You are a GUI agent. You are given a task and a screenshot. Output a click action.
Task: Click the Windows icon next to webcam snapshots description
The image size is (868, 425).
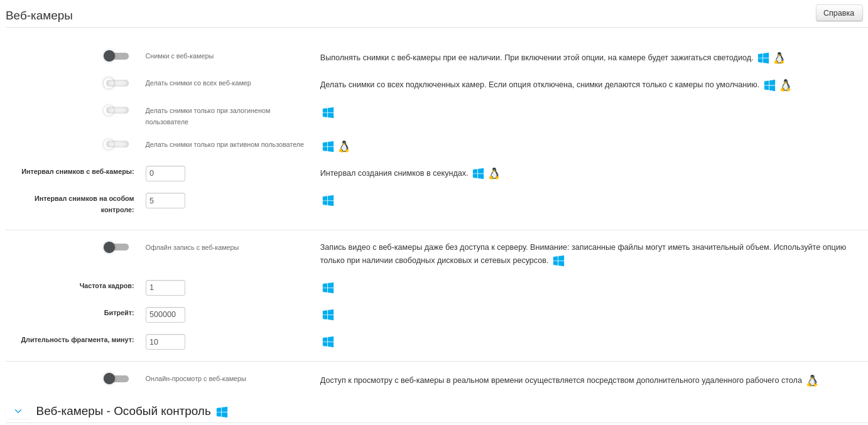coord(764,57)
